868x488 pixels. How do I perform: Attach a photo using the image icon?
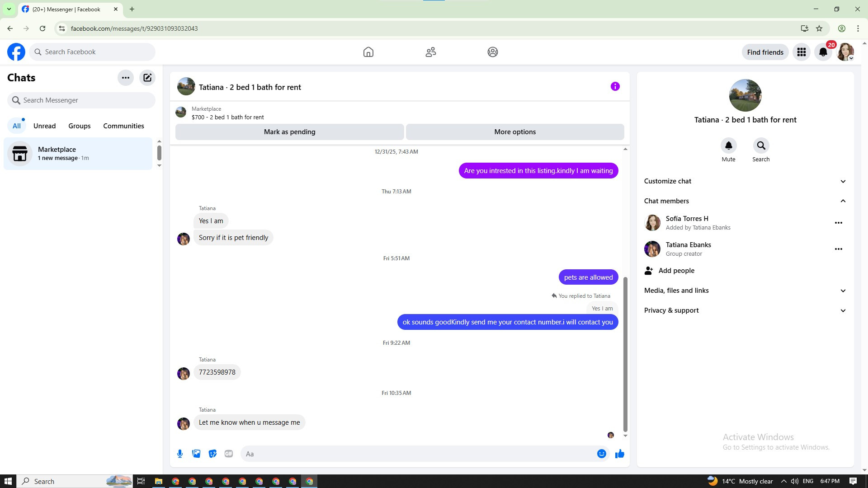196,454
